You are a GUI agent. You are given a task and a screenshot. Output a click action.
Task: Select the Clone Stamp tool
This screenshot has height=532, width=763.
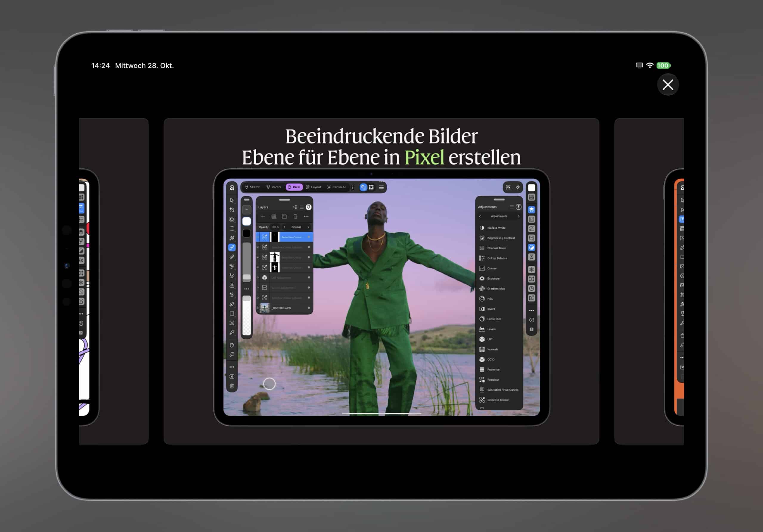click(x=232, y=285)
